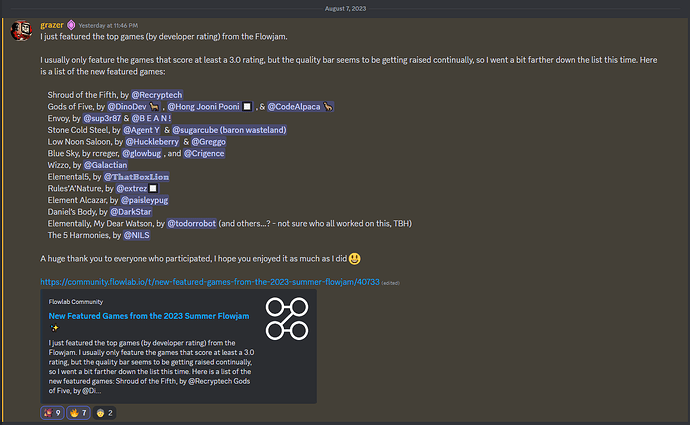Click the sparkle emoji under embed title
The image size is (690, 425).
[x=54, y=327]
